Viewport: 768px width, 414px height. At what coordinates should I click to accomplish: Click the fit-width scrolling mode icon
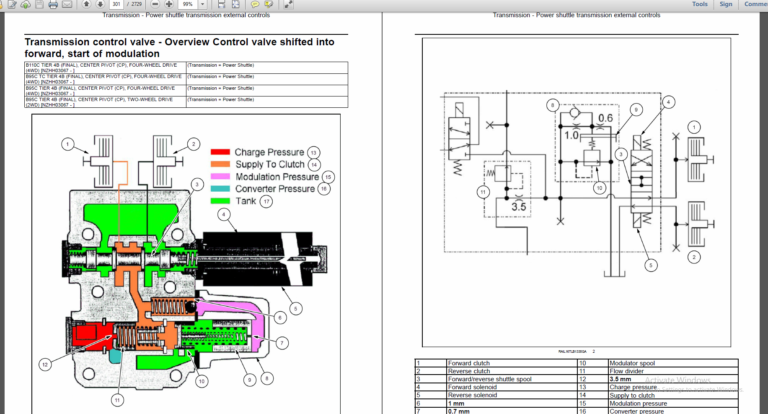pyautogui.click(x=221, y=4)
